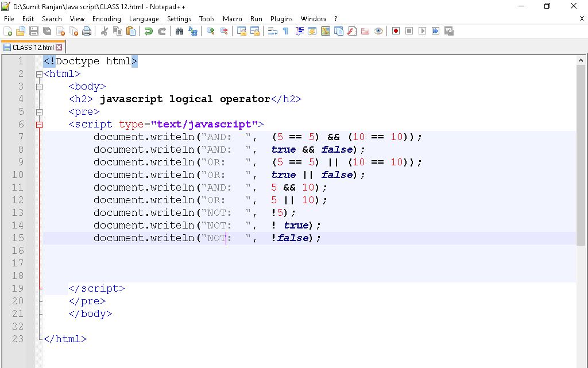Click the Undo arrow icon
This screenshot has width=588, height=368.
149,31
